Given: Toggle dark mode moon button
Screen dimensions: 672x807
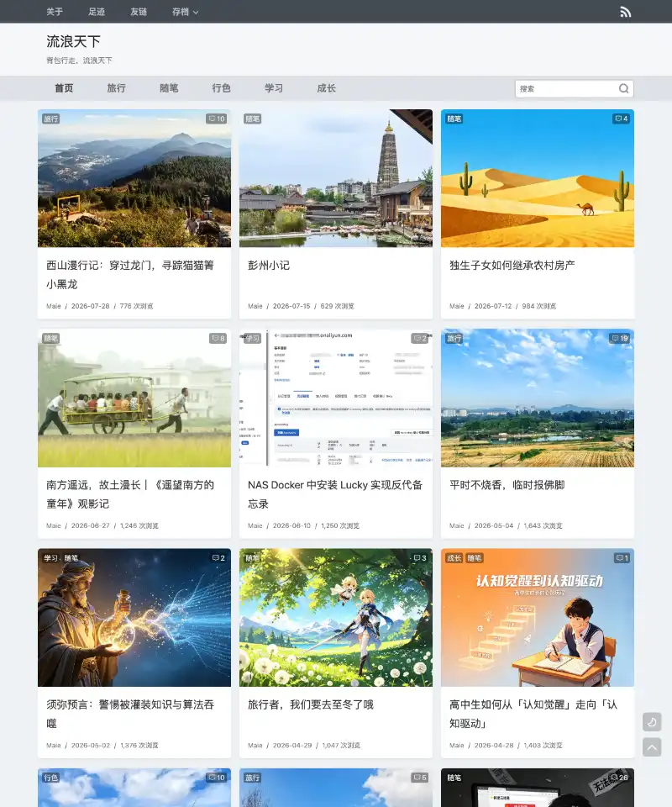Looking at the screenshot, I should pos(652,721).
